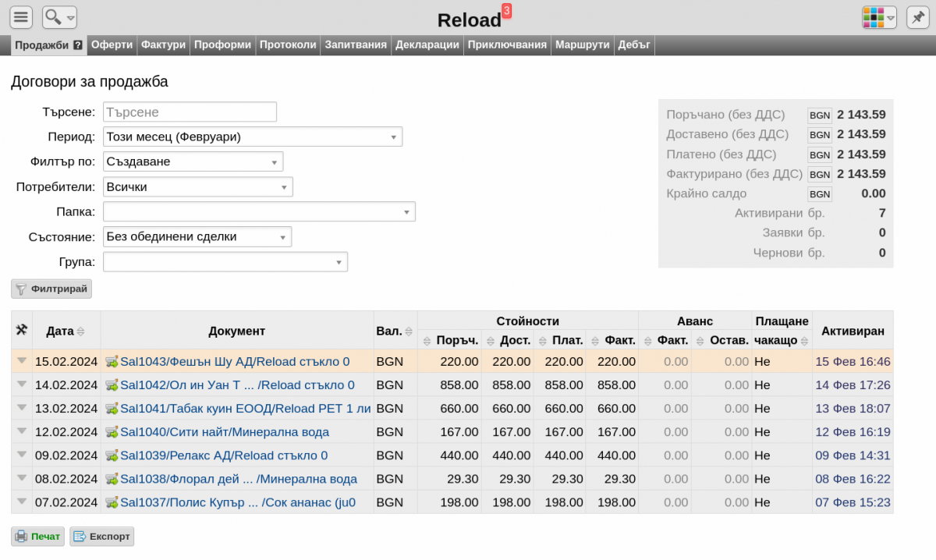Open the Период dropdown

click(x=253, y=136)
